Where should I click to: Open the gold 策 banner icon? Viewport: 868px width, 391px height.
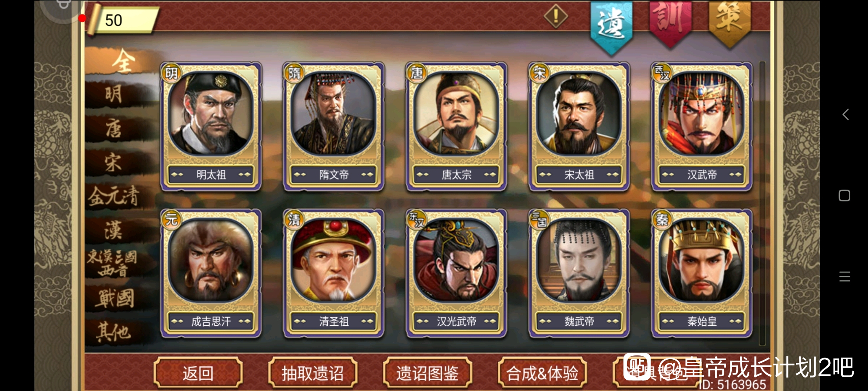(730, 23)
